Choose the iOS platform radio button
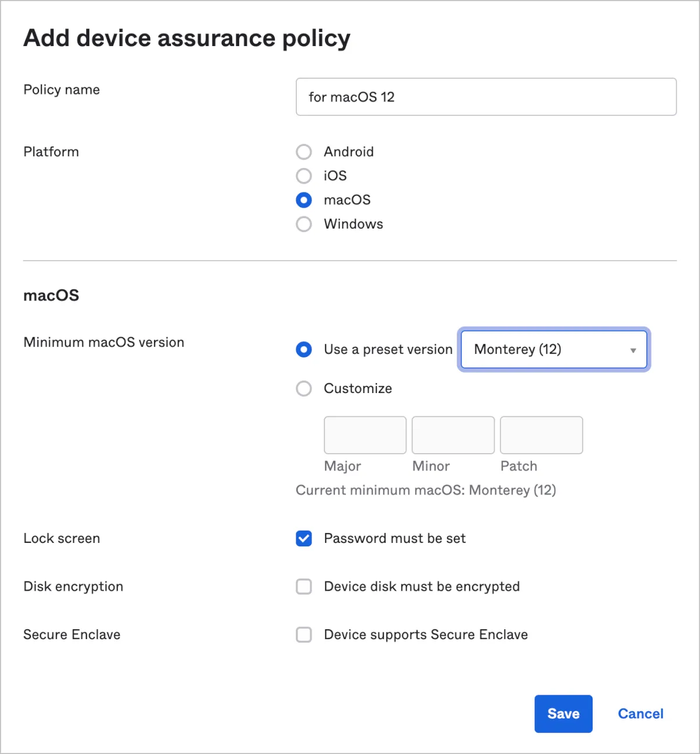This screenshot has height=754, width=700. click(304, 176)
